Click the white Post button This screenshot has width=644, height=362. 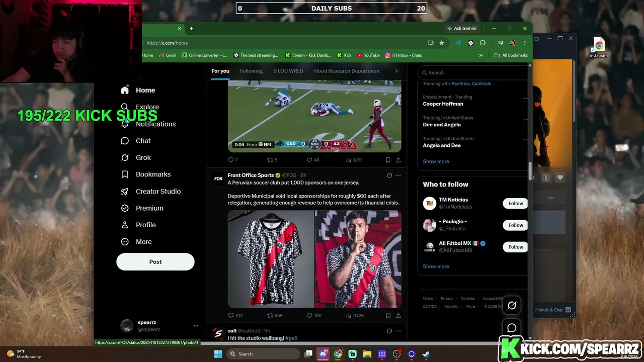[x=155, y=261]
